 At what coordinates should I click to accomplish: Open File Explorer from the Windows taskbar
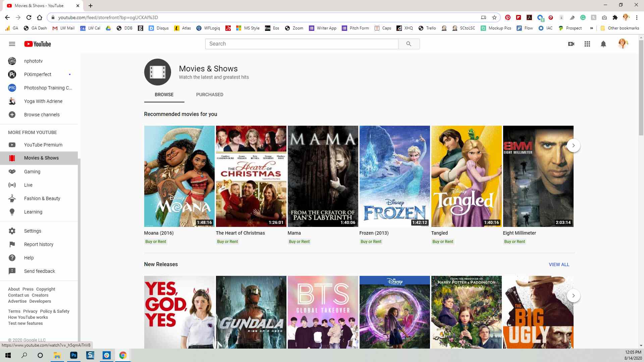pos(57,355)
